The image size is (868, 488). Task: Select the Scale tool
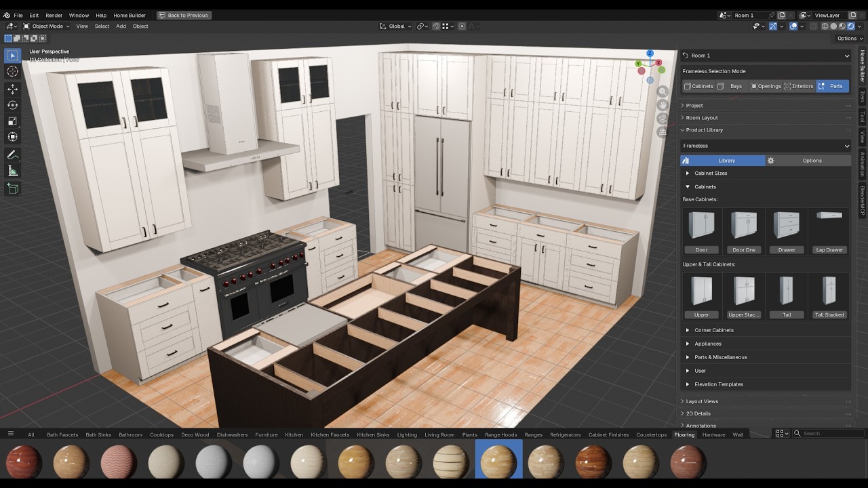point(12,121)
